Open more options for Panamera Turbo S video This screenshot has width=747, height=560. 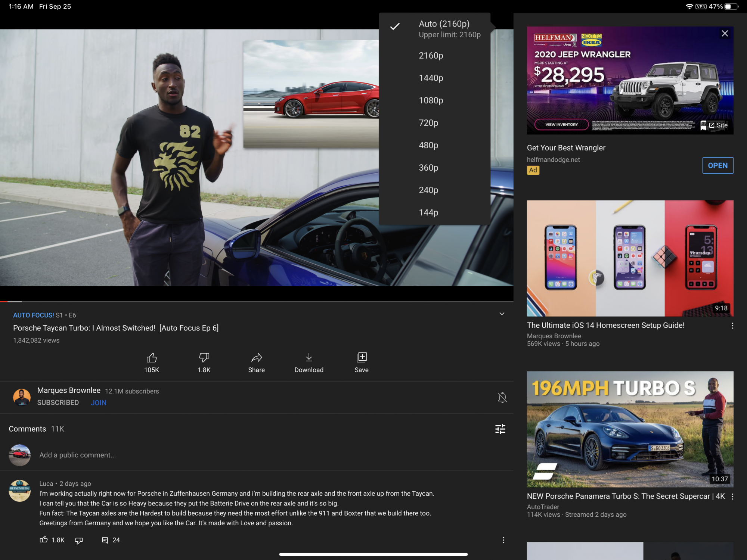coord(732,497)
